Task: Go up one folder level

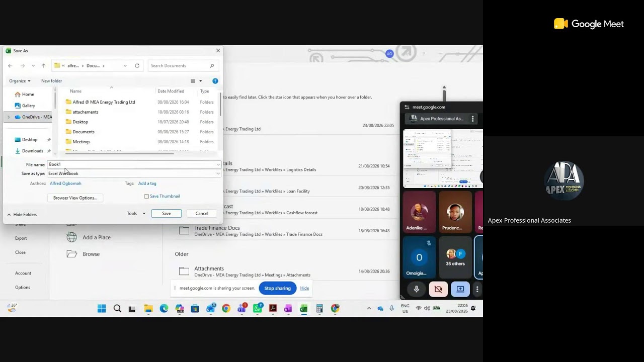Action: (x=44, y=66)
